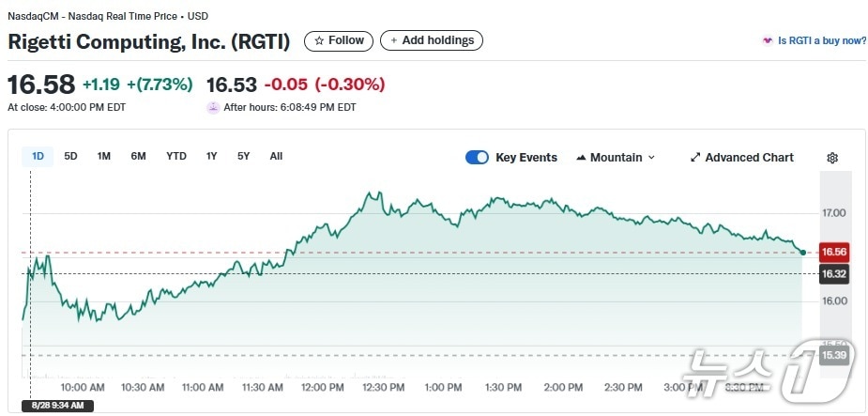
Task: Click the end-of-line price dot on chart
Action: pyautogui.click(x=803, y=253)
